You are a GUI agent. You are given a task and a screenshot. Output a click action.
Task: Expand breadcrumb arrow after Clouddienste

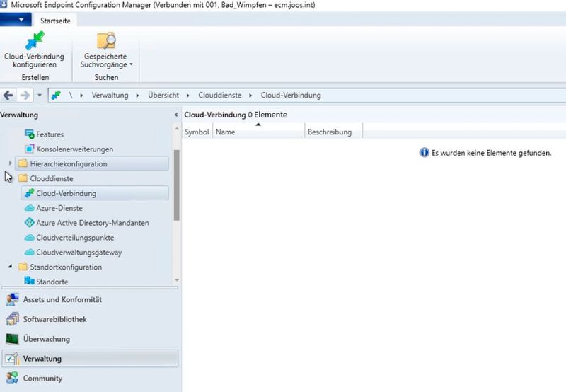coord(250,96)
